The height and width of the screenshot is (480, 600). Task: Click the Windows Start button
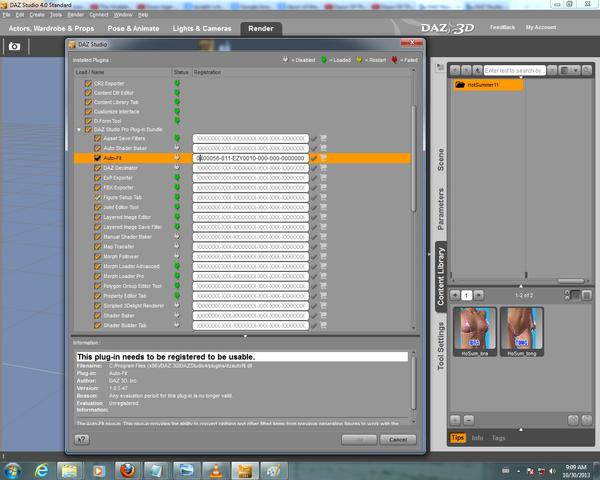13,470
